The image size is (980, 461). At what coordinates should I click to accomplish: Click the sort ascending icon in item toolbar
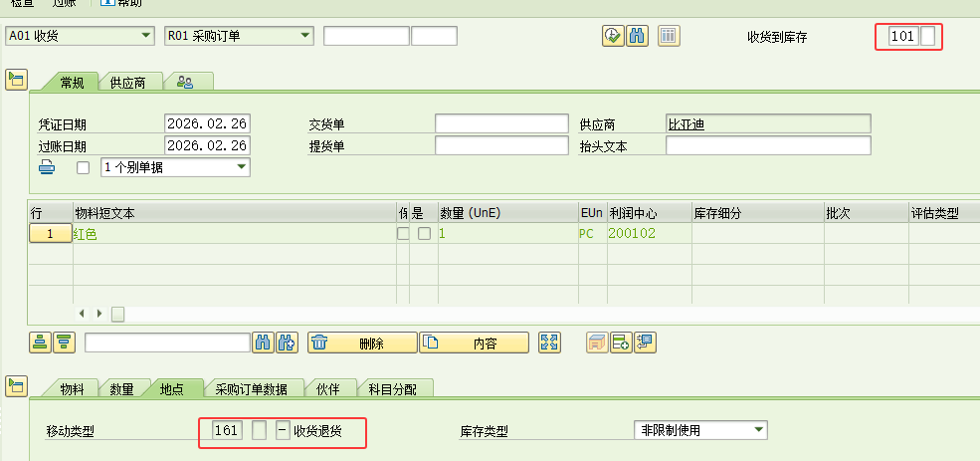click(40, 343)
